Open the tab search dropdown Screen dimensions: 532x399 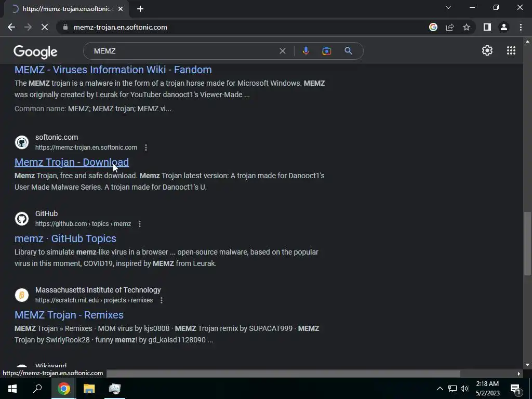click(x=448, y=7)
